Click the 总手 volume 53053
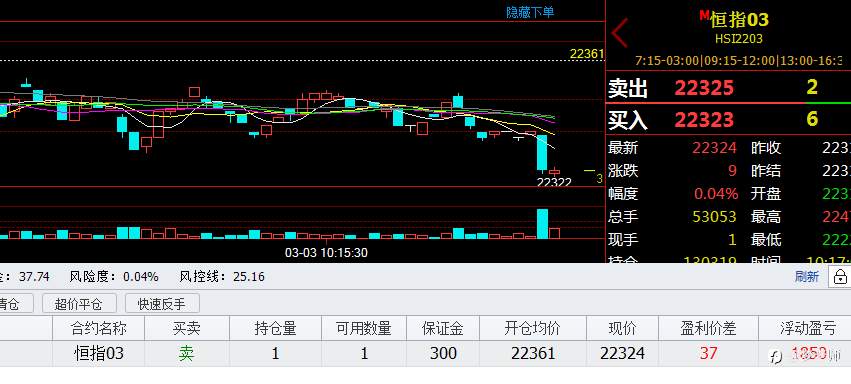Screen dimensions: 851x384 (x=714, y=217)
